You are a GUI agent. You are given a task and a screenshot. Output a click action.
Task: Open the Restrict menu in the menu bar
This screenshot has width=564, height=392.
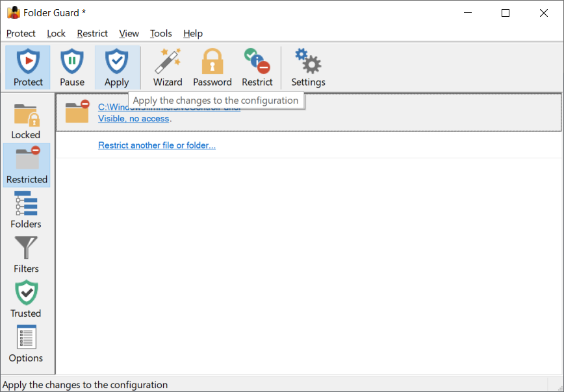coord(92,33)
